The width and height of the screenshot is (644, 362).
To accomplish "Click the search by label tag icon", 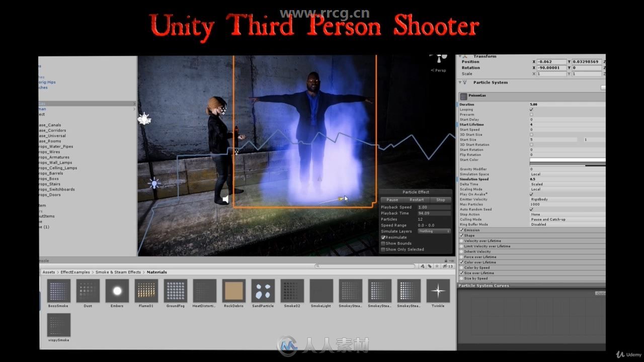I will 431,266.
